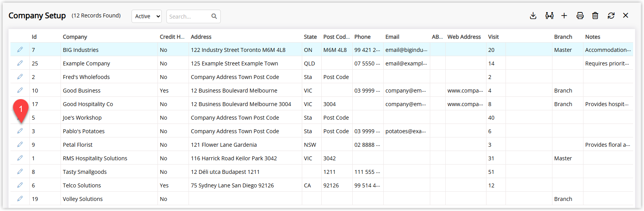Viewport: 644px width, 211px height.
Task: Select Joe's Workshop company name
Action: click(x=82, y=118)
